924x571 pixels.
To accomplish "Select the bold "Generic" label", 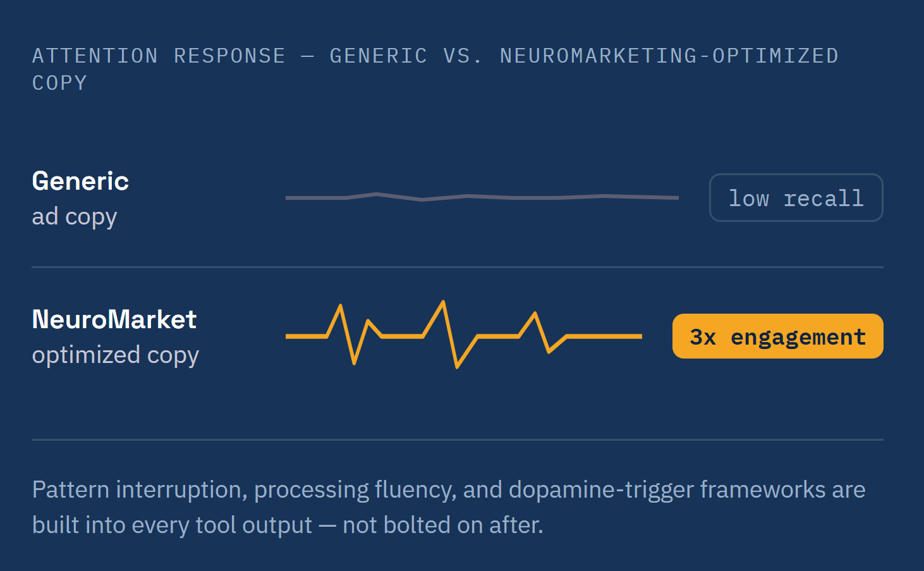I will pyautogui.click(x=80, y=181).
